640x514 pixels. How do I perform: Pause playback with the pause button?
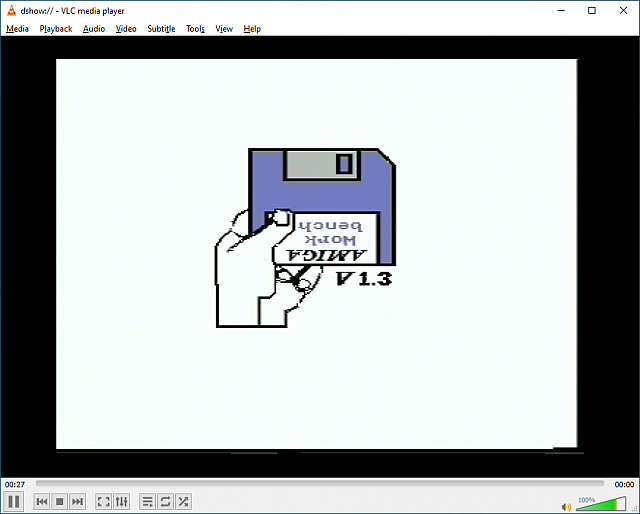tap(13, 501)
